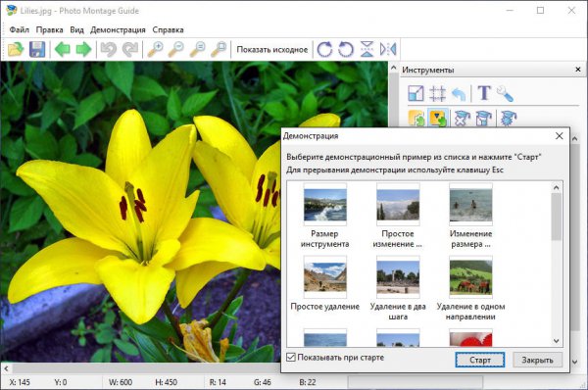
Task: Redo the action in the toolbar
Action: point(130,50)
